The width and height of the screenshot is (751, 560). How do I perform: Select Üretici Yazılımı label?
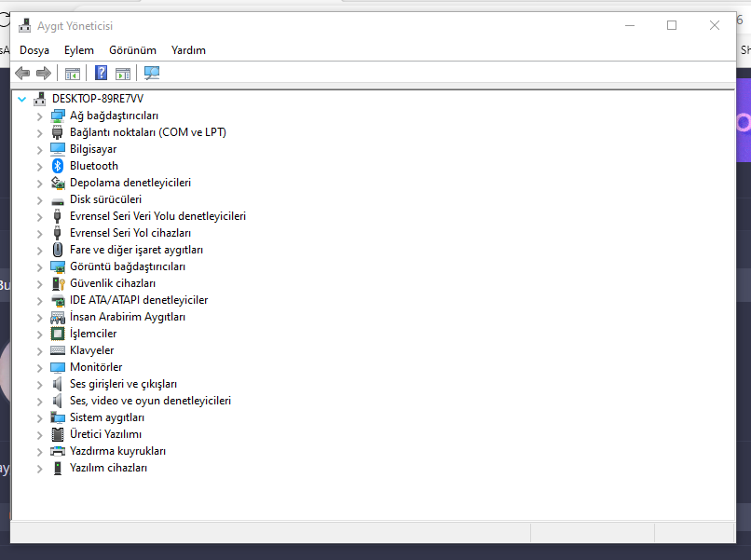pos(105,434)
